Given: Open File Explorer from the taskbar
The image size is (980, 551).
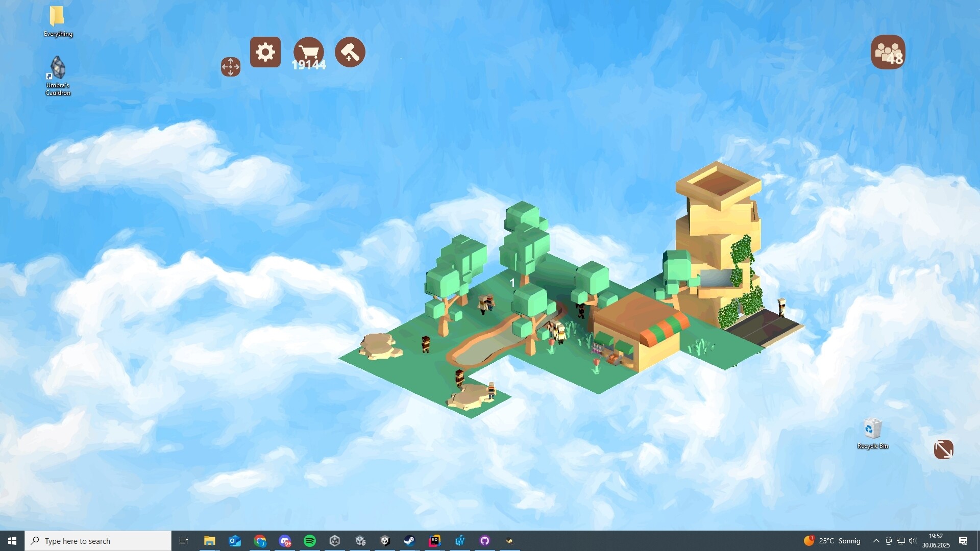Looking at the screenshot, I should [x=209, y=541].
